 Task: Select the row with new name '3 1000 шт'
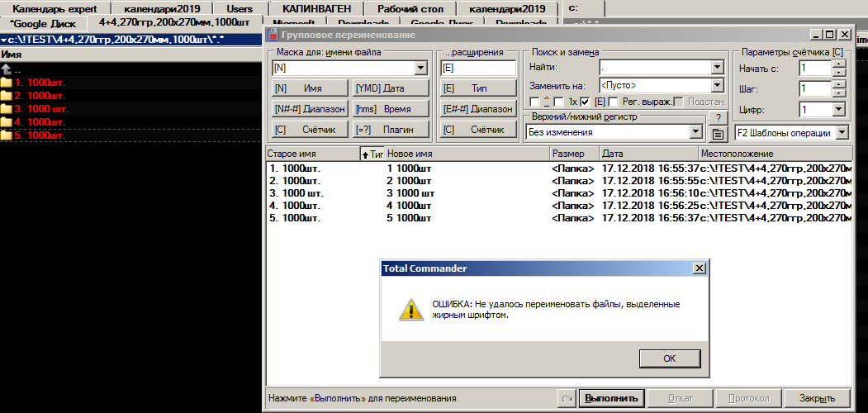point(558,194)
